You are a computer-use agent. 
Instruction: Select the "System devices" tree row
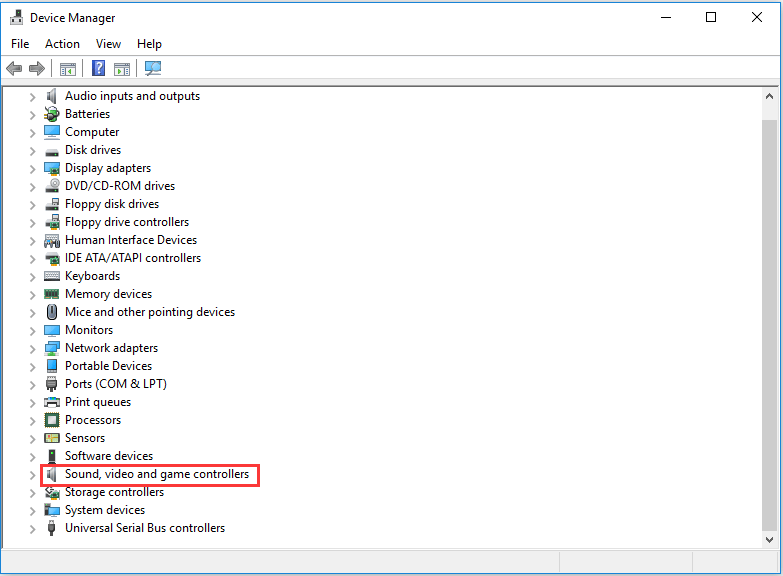[x=95, y=510]
